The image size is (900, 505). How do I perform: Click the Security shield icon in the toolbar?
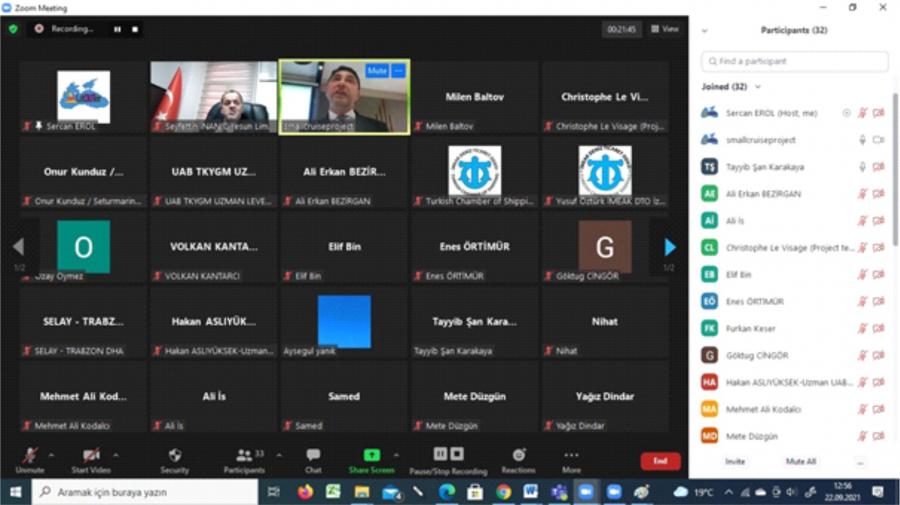[175, 455]
